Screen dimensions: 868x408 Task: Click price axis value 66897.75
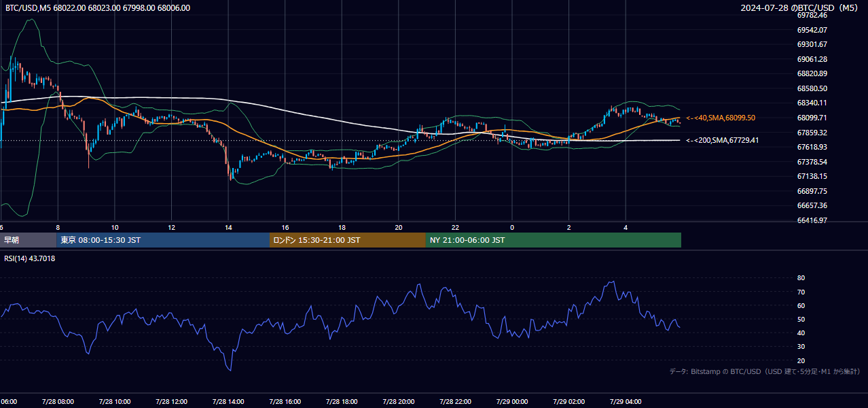812,191
